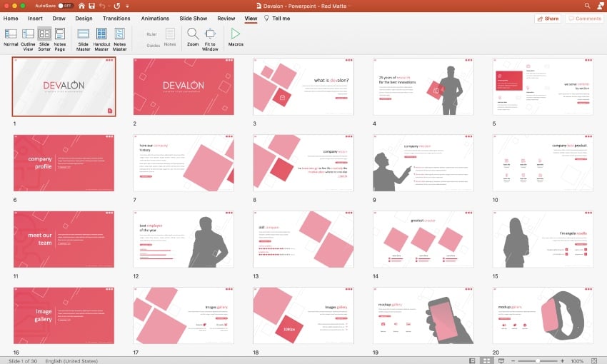Open Macros from the ribbon
The height and width of the screenshot is (364, 607).
click(x=236, y=36)
